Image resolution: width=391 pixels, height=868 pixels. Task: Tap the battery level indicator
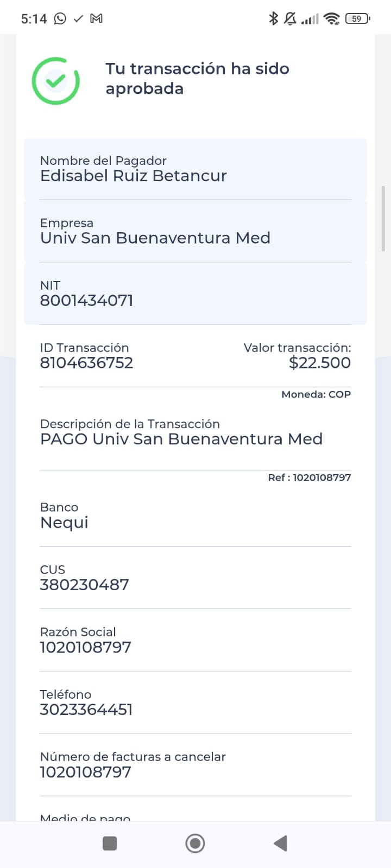[357, 18]
